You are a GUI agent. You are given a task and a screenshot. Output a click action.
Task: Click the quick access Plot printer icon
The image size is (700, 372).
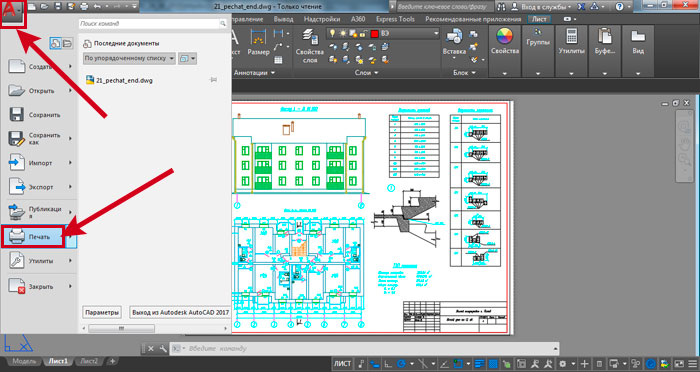click(83, 7)
